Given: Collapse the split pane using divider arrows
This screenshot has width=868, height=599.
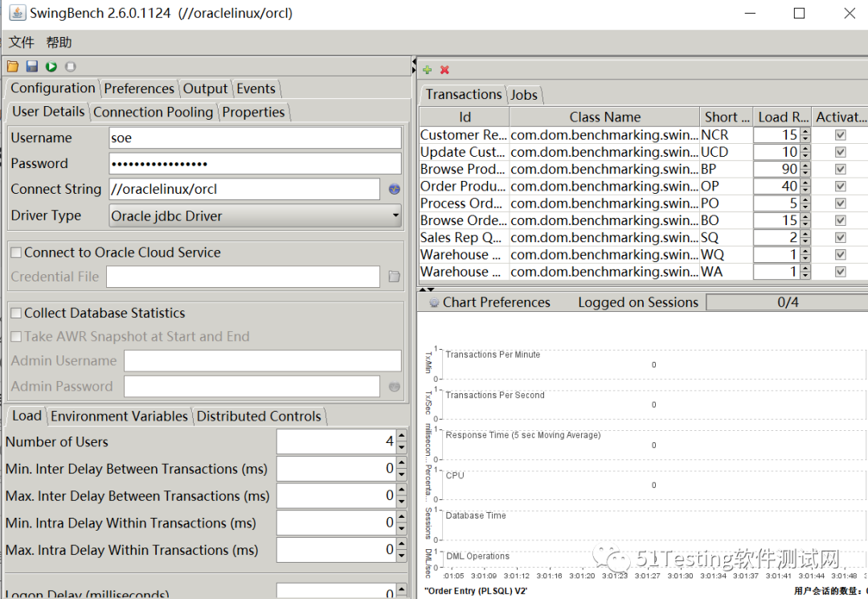Looking at the screenshot, I should coord(414,65).
